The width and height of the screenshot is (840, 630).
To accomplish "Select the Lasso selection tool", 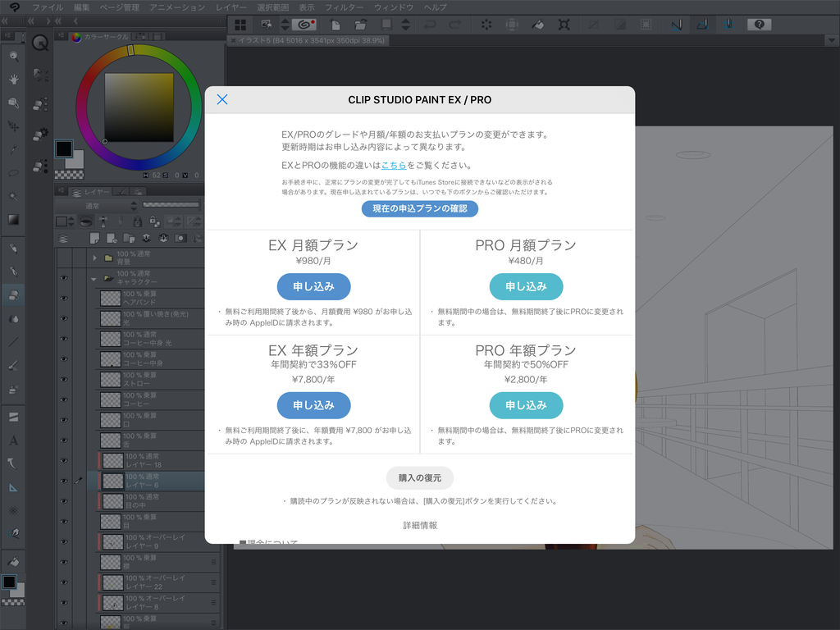I will (x=13, y=173).
